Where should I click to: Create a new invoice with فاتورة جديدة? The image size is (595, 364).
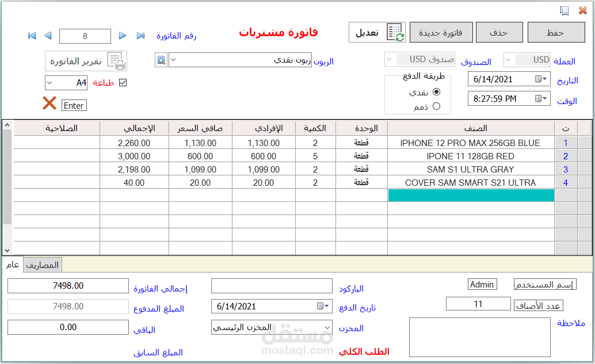point(441,32)
